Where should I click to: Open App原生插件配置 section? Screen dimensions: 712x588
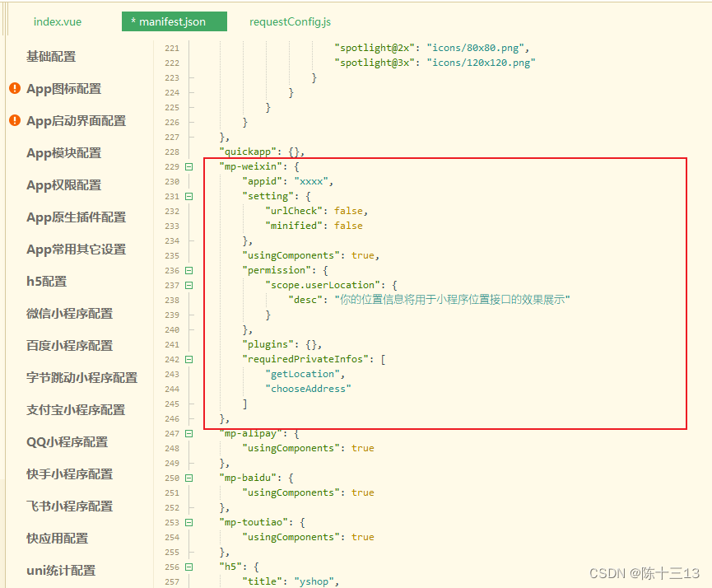(76, 217)
